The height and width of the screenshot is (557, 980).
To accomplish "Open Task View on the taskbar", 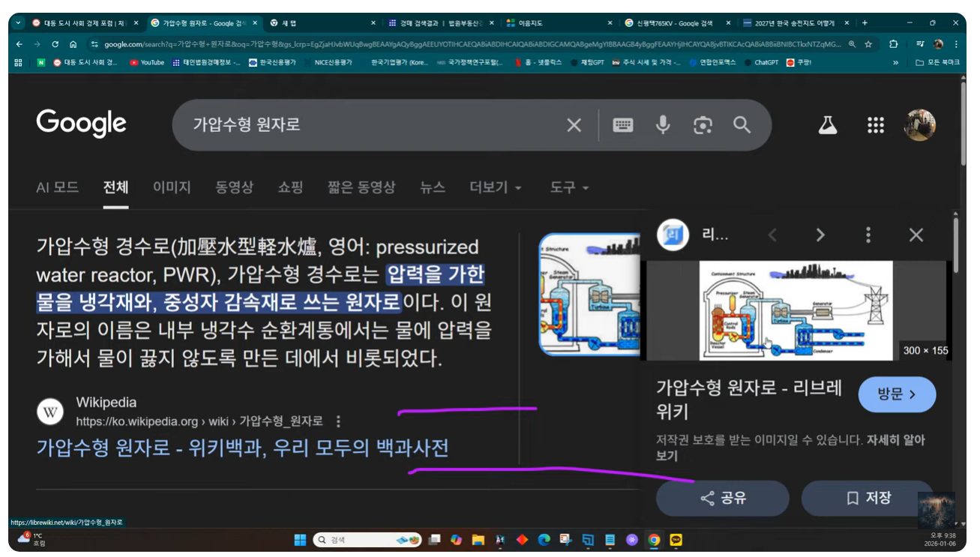I will (x=434, y=540).
